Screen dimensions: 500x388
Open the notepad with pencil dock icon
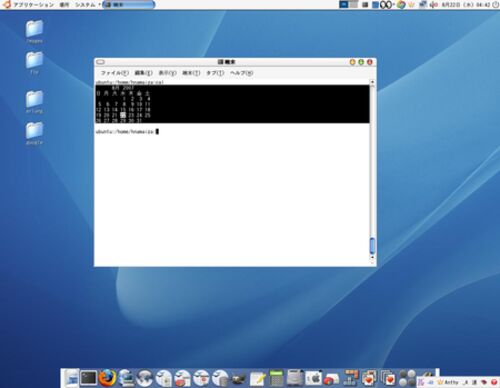[257, 379]
